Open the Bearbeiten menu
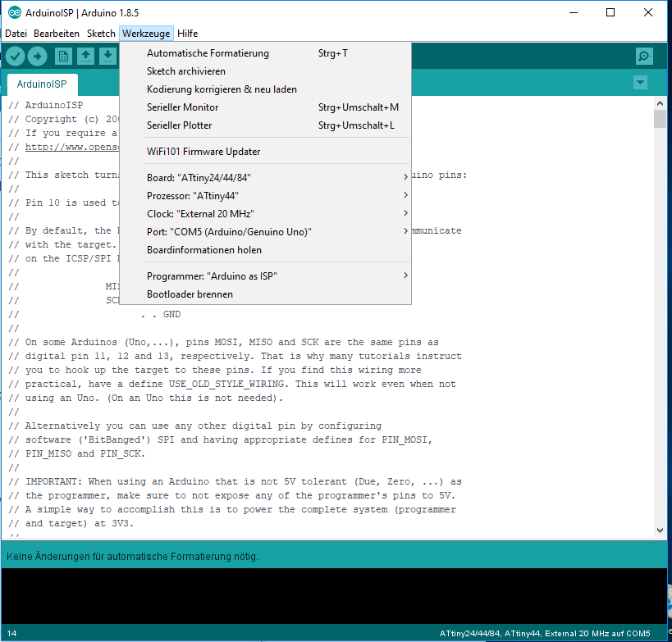 57,34
